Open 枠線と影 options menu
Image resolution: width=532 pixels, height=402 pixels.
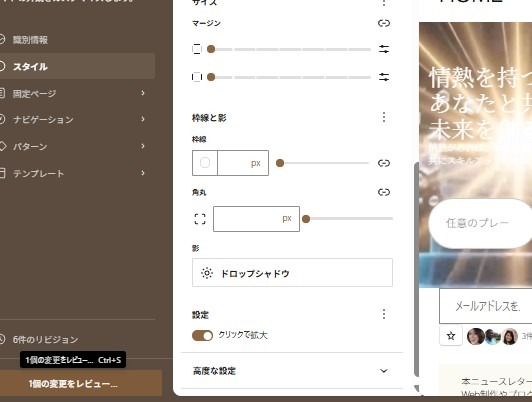[x=384, y=117]
